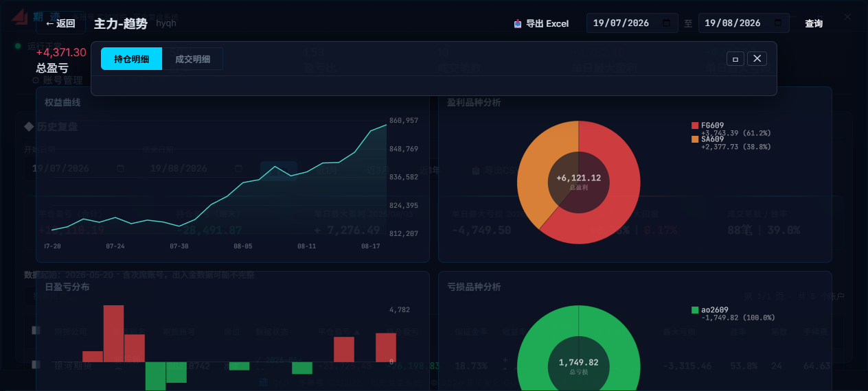This screenshot has height=391, width=868.
Task: Click the ao2609 legend label
Action: click(x=714, y=310)
